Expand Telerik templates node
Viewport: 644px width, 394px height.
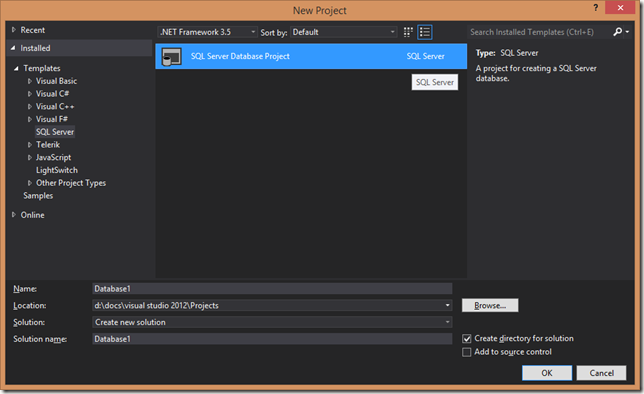click(30, 145)
